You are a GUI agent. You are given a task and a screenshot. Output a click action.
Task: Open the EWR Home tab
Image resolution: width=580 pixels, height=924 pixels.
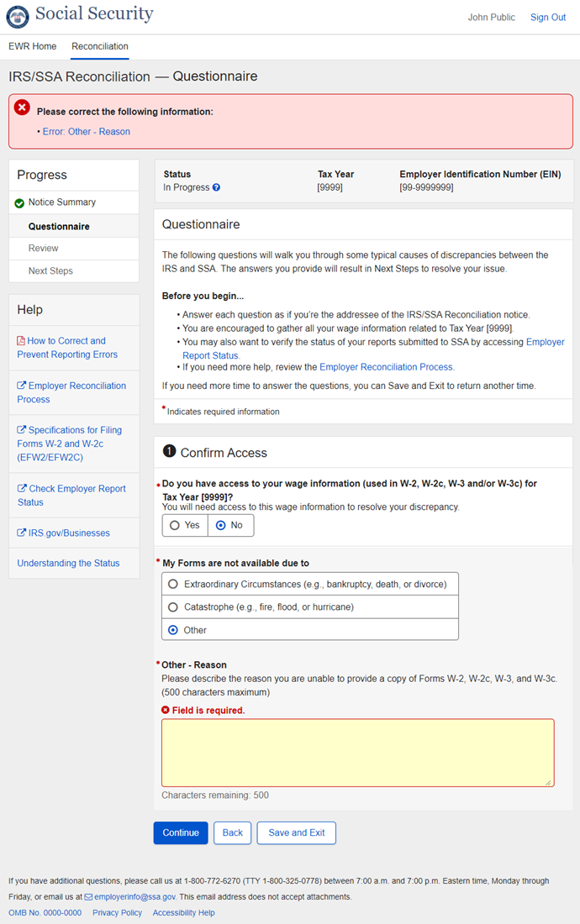point(33,46)
